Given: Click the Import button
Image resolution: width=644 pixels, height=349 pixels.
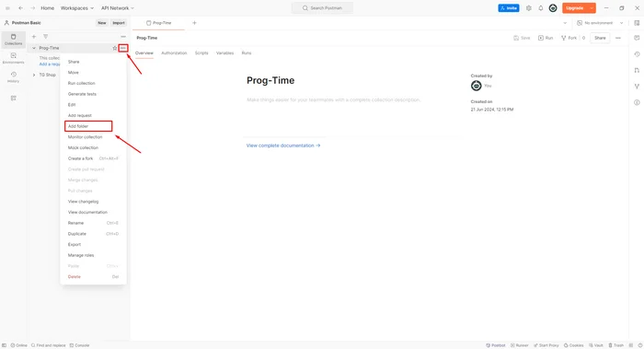Looking at the screenshot, I should pyautogui.click(x=119, y=23).
